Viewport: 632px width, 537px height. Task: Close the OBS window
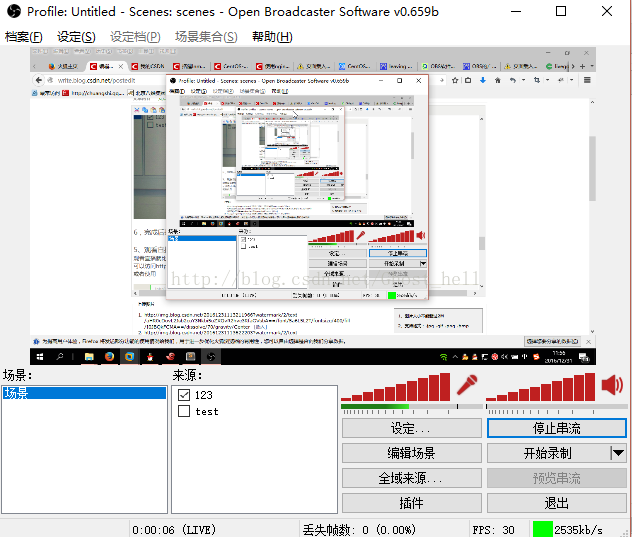click(x=607, y=11)
